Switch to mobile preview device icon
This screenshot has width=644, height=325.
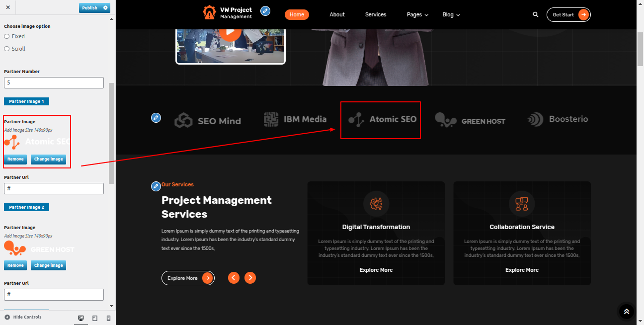[x=109, y=318]
